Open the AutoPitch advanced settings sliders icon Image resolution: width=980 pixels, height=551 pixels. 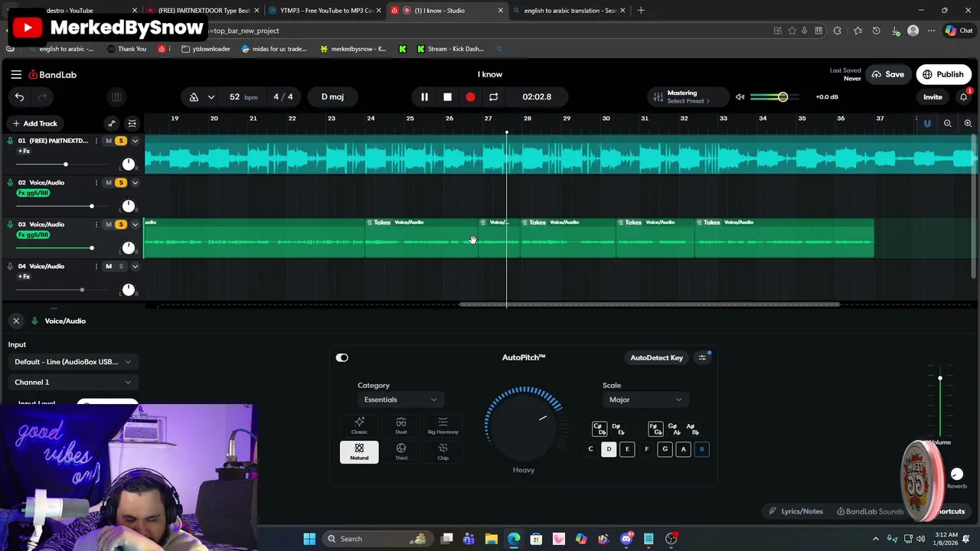[x=702, y=357]
